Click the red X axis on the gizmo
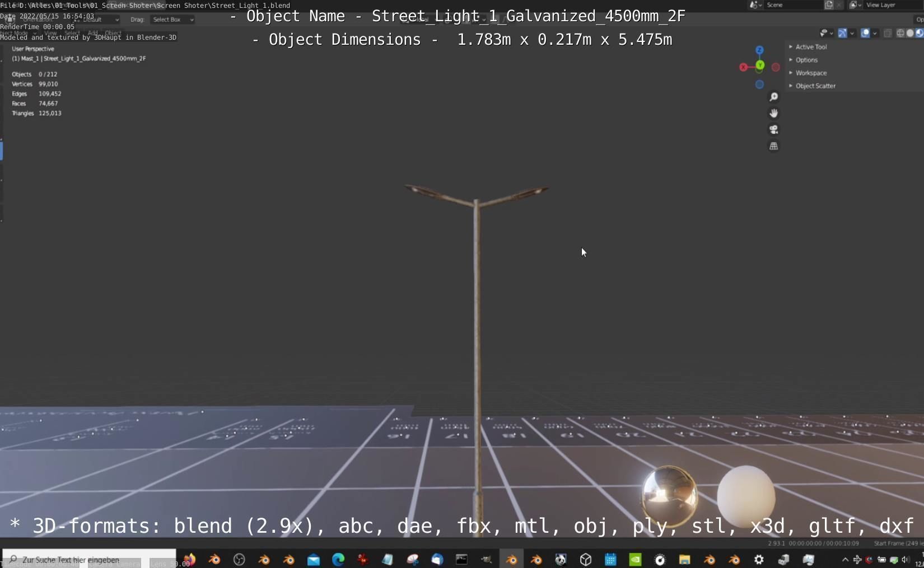 (743, 67)
